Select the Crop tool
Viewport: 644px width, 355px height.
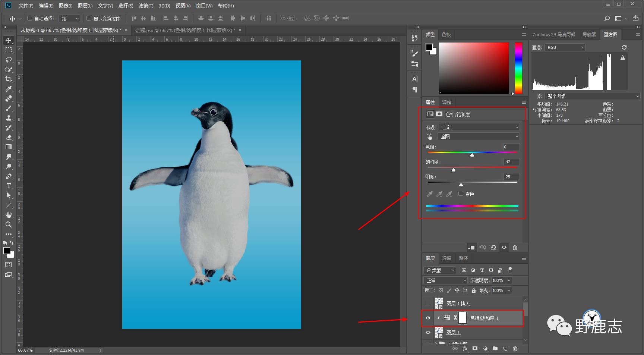click(8, 79)
